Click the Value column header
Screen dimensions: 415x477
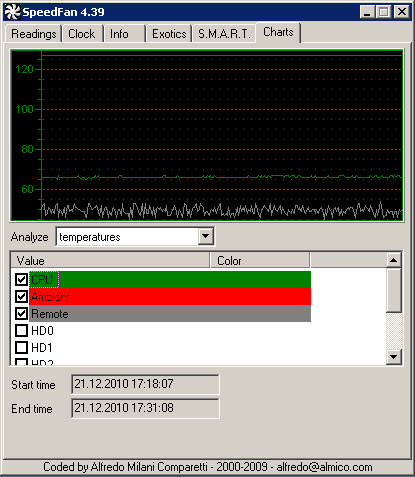click(x=110, y=260)
